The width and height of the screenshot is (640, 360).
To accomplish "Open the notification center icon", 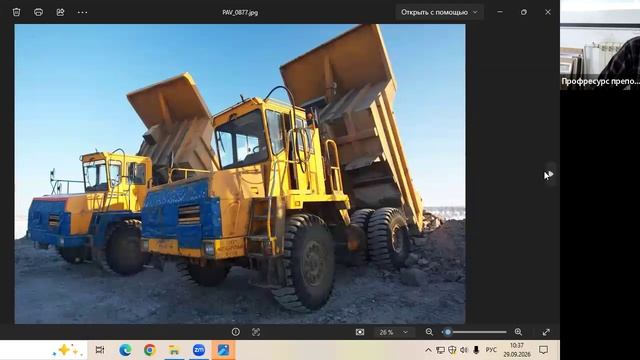I will (x=543, y=350).
